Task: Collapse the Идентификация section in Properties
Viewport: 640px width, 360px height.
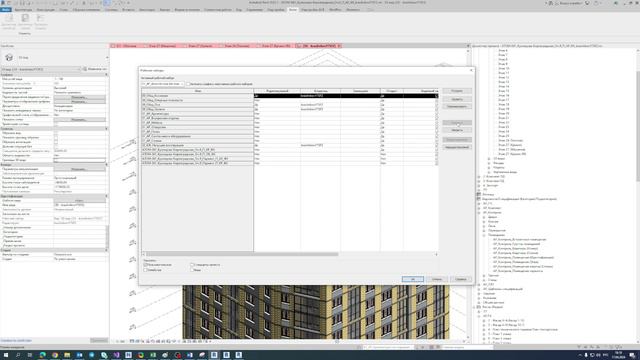Action: point(107,196)
